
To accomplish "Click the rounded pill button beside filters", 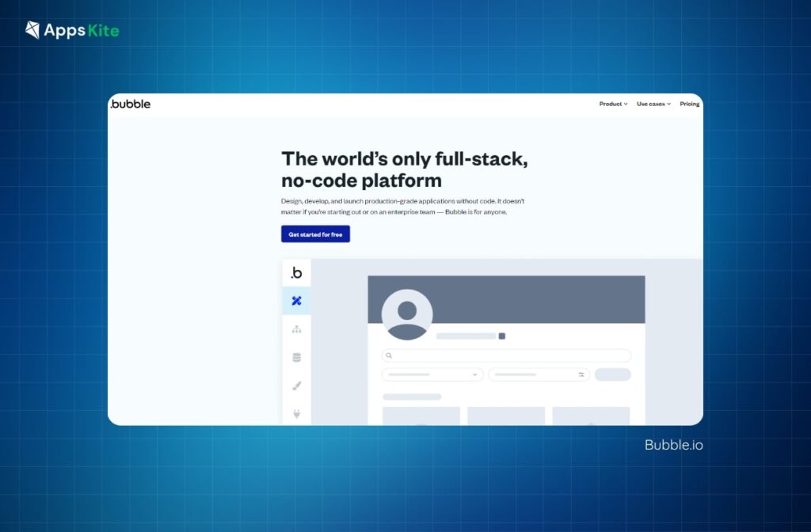I will [612, 374].
